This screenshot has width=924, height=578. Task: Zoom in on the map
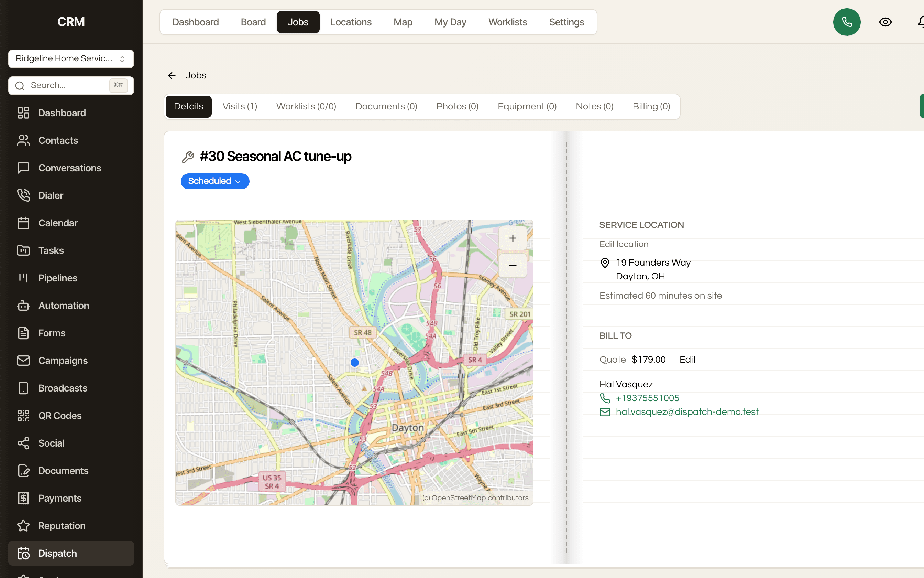(x=513, y=238)
